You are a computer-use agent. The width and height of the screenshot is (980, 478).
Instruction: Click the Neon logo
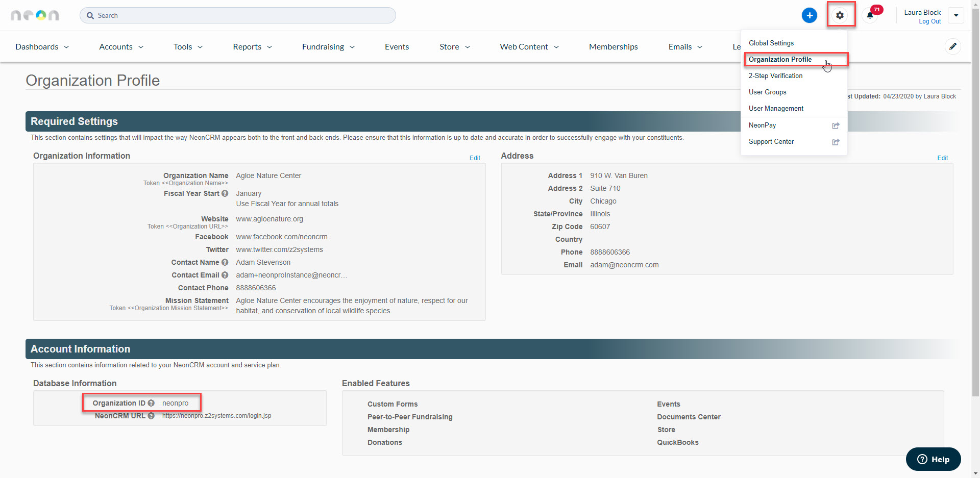click(35, 15)
